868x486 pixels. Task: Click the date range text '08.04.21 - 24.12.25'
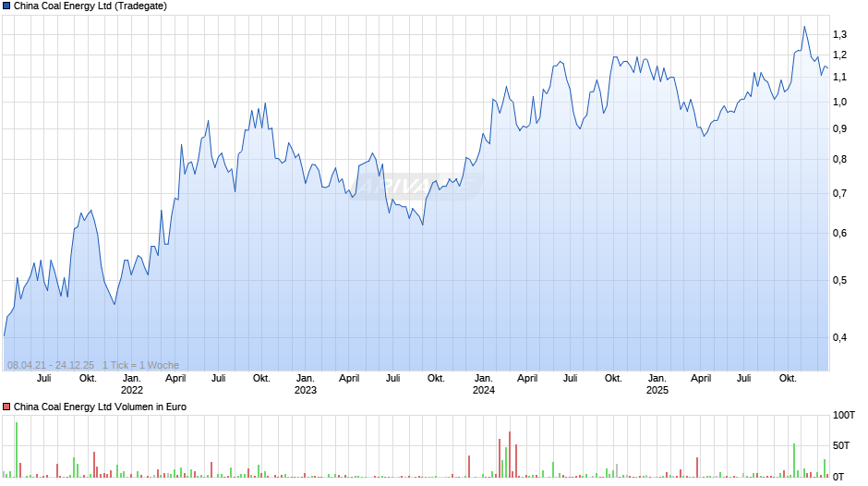(x=51, y=365)
